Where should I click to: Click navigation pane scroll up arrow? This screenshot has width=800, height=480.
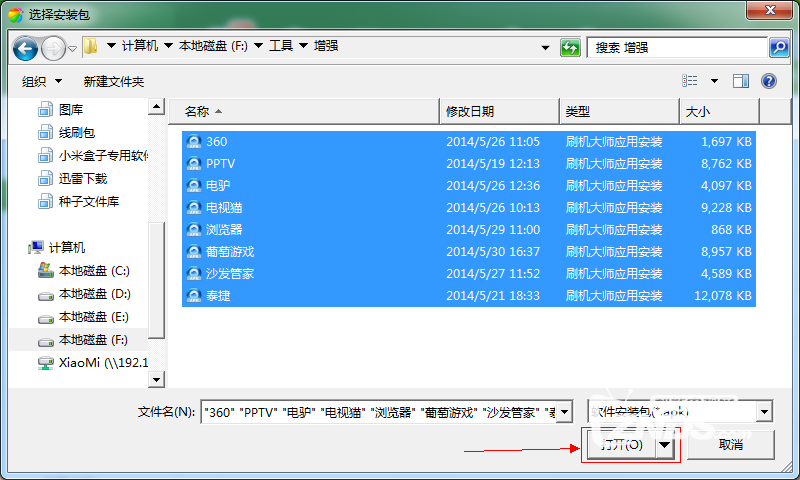(156, 107)
